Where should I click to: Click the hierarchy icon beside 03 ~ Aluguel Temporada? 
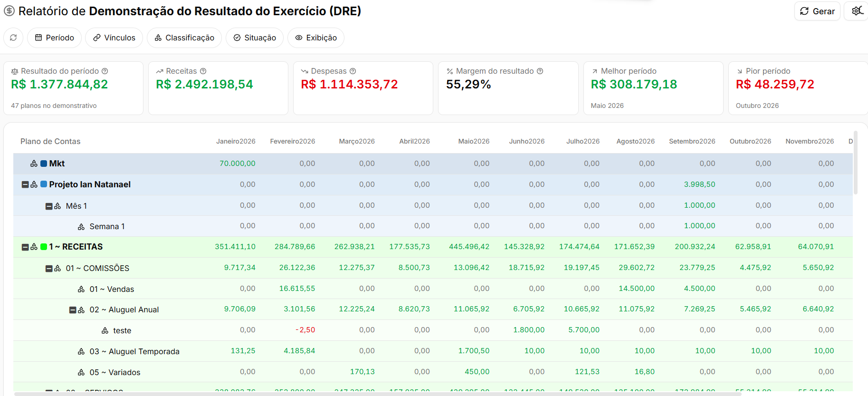click(81, 351)
